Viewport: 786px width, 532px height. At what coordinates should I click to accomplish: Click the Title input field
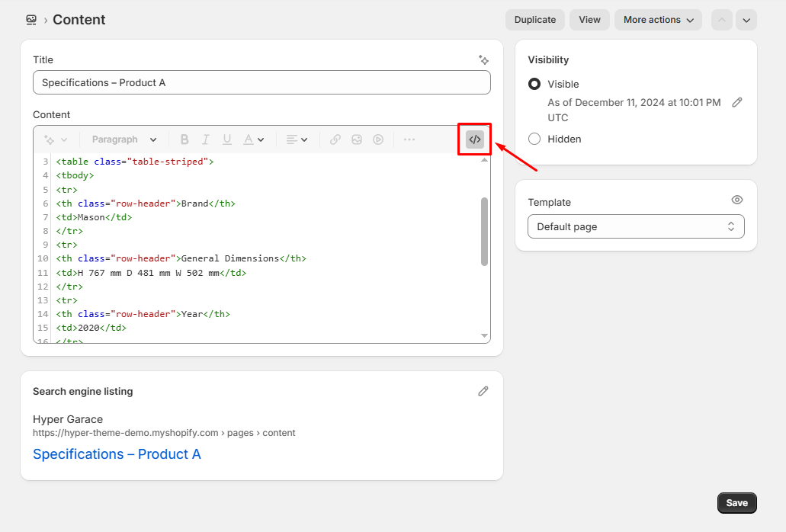click(x=261, y=82)
